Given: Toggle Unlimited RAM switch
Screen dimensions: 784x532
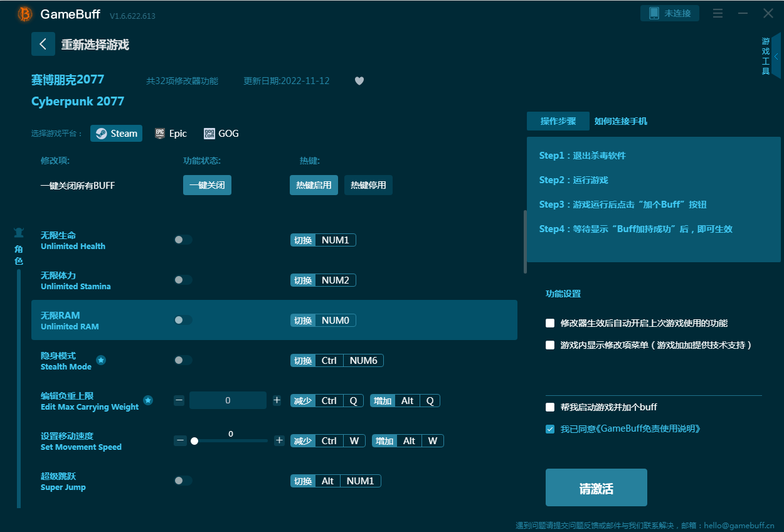Looking at the screenshot, I should 183,320.
